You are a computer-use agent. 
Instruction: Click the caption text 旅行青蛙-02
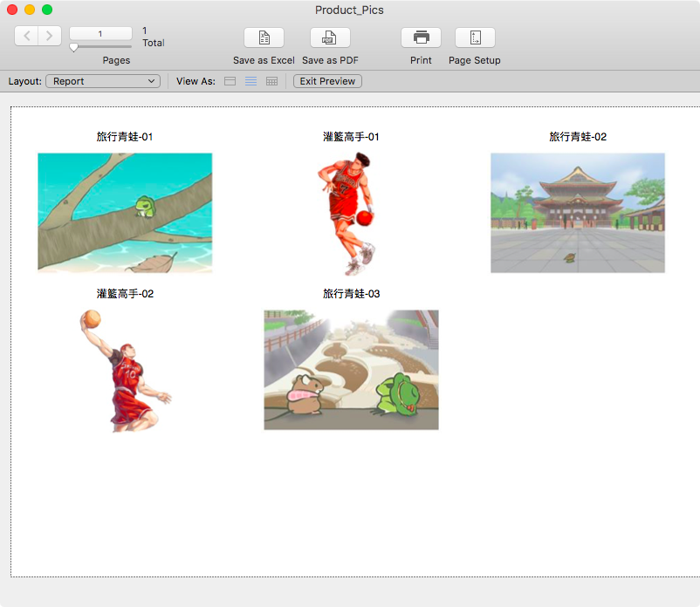click(x=578, y=137)
